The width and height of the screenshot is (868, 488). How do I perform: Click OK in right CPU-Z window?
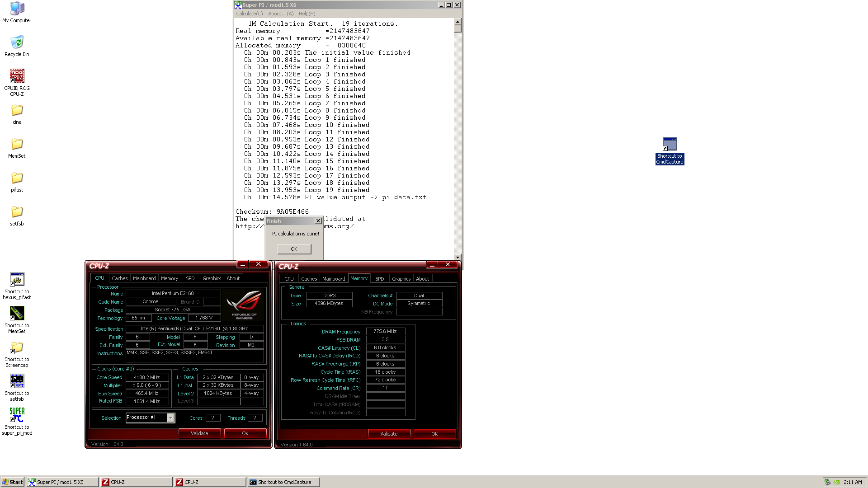click(434, 434)
